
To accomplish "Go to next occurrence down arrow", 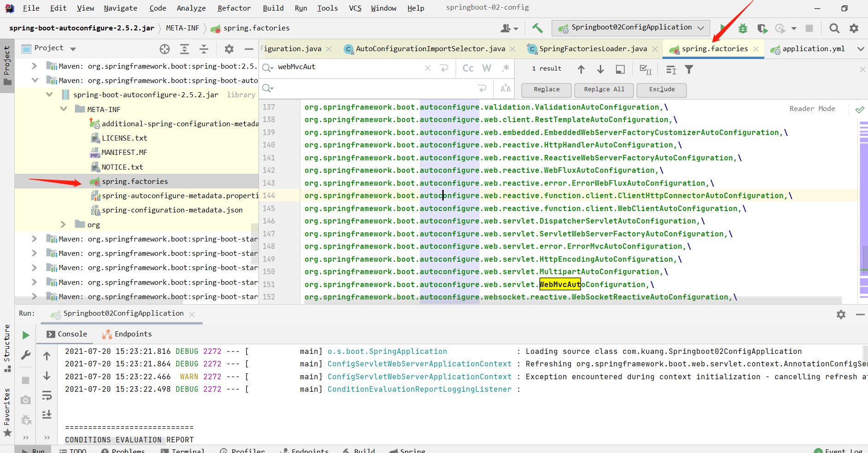I will [600, 69].
